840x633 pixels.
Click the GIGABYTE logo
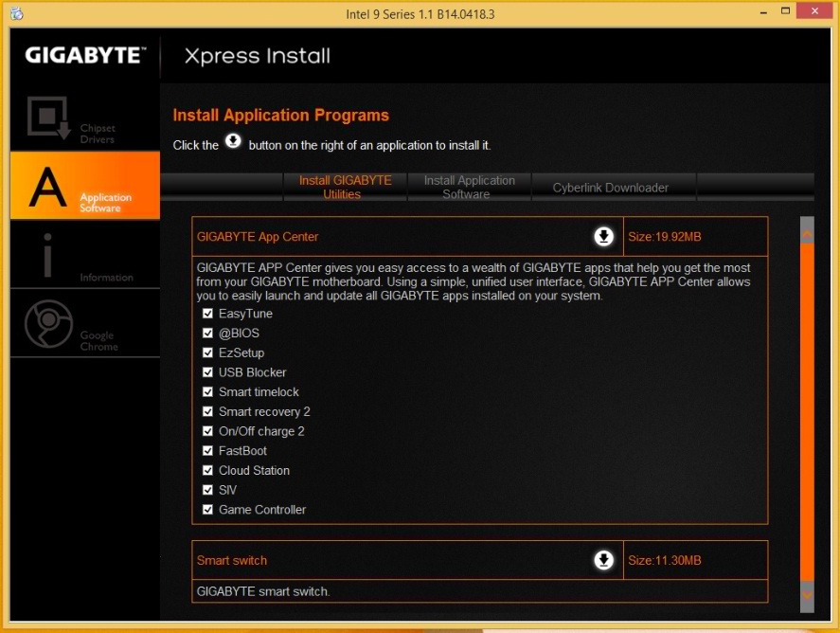click(x=85, y=55)
